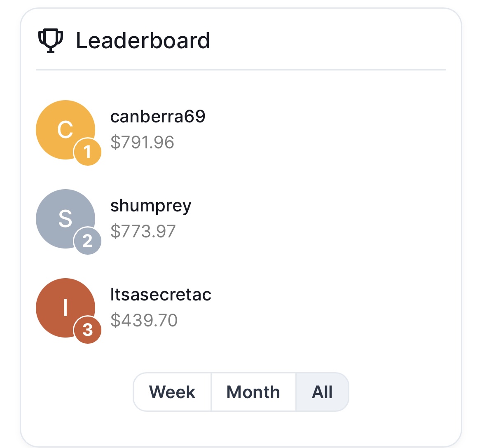The image size is (482, 448).
Task: Switch leaderboard to Week view
Action: [172, 392]
